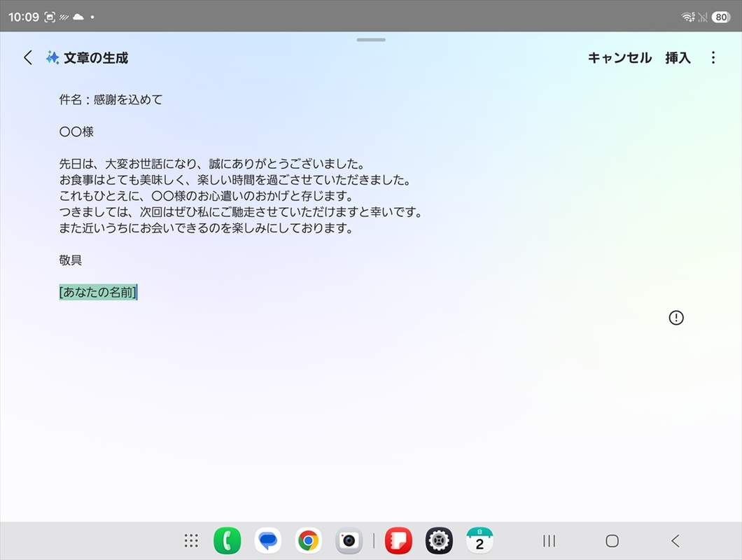This screenshot has height=560, width=742.
Task: Tap the subject line 件名：感謝を込めて
Action: coord(111,99)
